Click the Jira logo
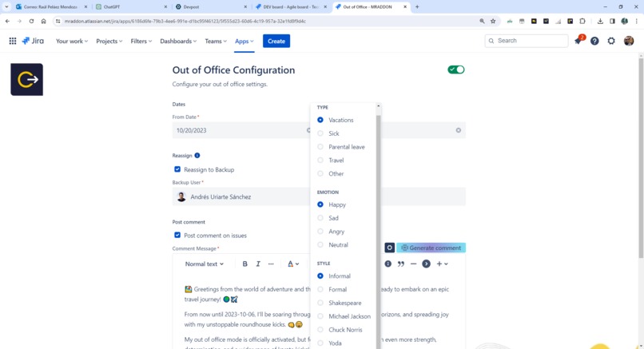Image resolution: width=644 pixels, height=349 pixels. pos(33,41)
